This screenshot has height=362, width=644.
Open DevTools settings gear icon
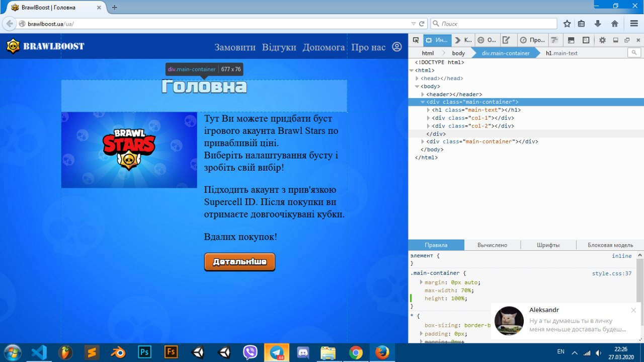point(602,40)
